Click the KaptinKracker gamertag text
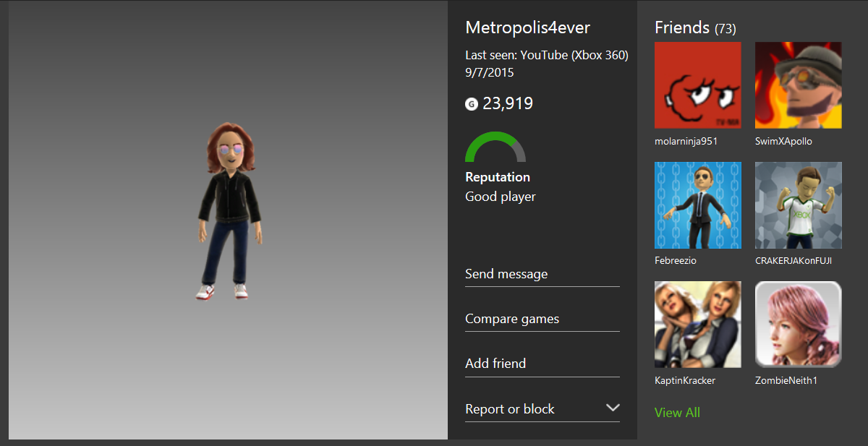This screenshot has width=868, height=446. coord(685,380)
